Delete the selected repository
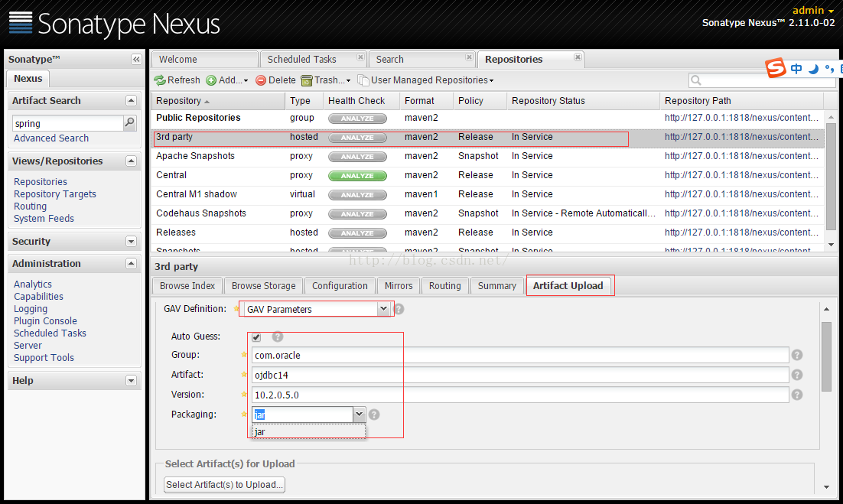 point(275,80)
